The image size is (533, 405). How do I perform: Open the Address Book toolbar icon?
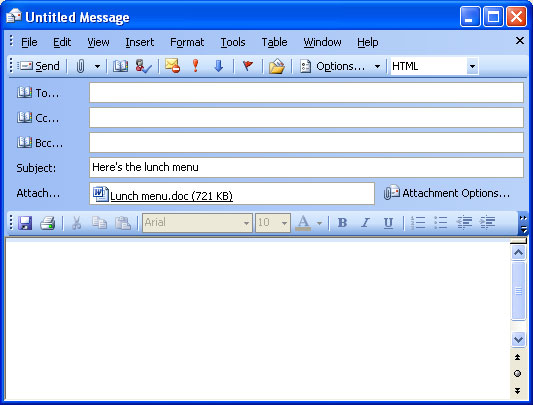(121, 66)
